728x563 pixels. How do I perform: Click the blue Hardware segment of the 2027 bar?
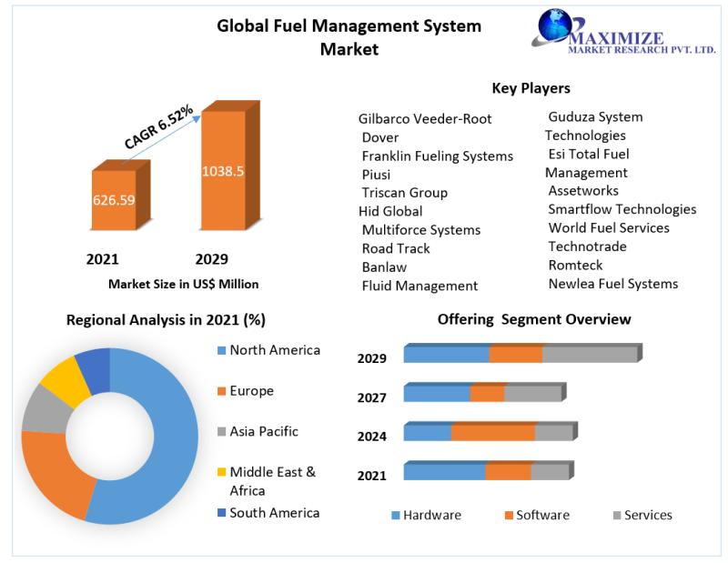coord(437,393)
